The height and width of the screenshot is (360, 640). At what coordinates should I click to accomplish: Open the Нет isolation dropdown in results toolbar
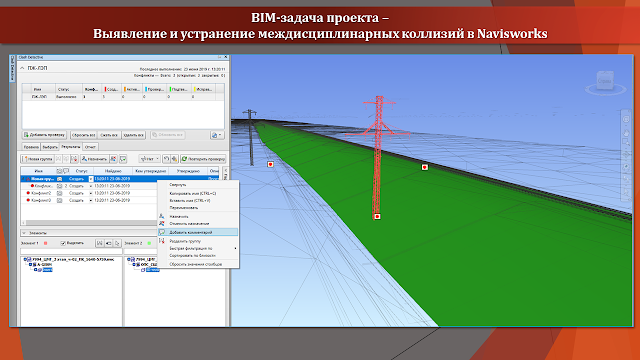149,159
